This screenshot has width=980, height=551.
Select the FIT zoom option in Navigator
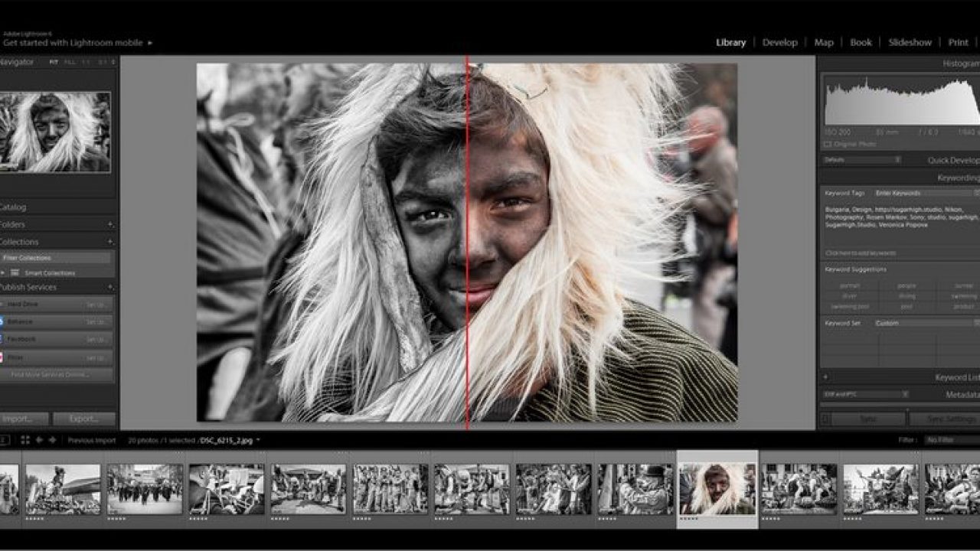click(x=54, y=62)
